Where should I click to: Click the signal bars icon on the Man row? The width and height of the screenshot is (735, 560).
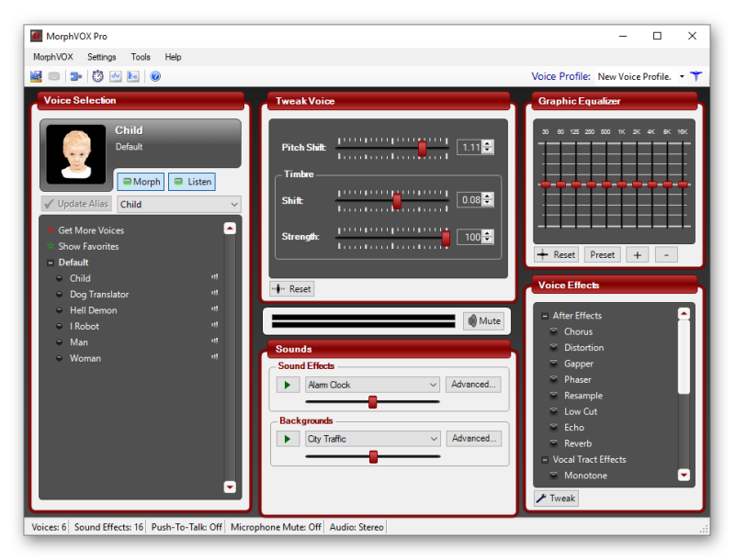coord(215,341)
